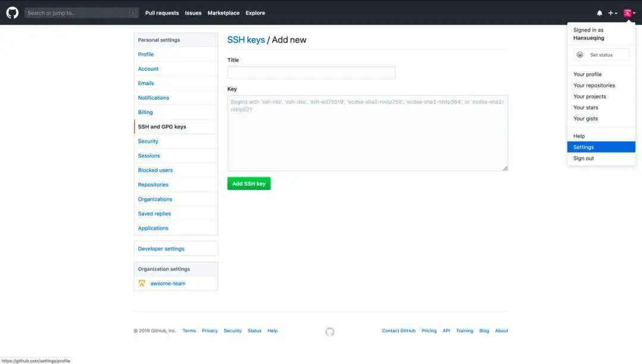Open Blog footer link

click(484, 331)
